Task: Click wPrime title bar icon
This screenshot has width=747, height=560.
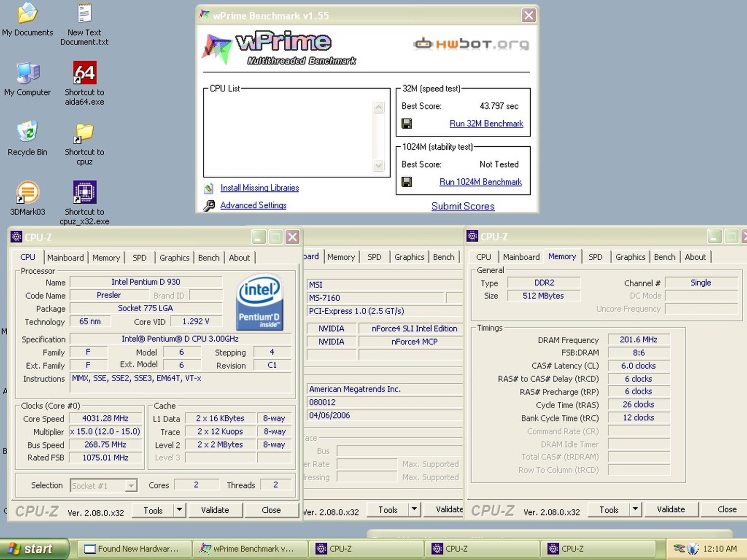Action: click(205, 16)
